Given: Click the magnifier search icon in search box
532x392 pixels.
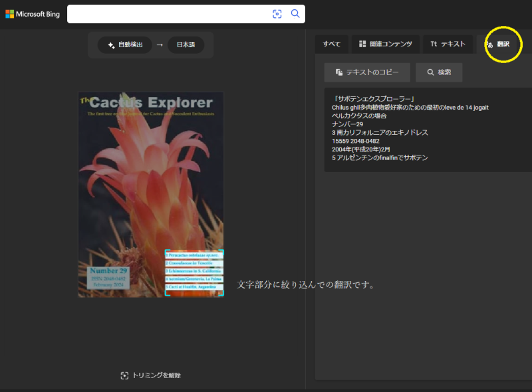Looking at the screenshot, I should (295, 13).
